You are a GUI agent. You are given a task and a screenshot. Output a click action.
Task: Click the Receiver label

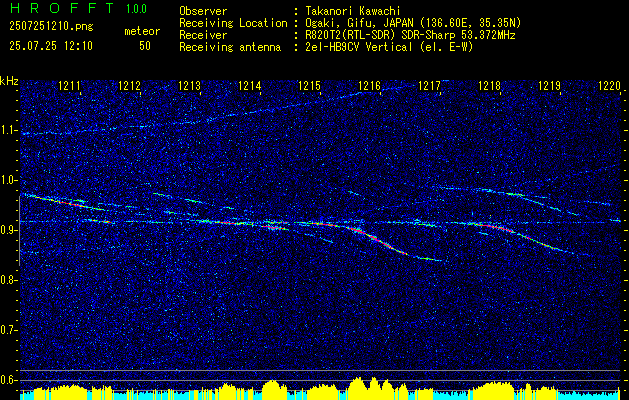[203, 35]
